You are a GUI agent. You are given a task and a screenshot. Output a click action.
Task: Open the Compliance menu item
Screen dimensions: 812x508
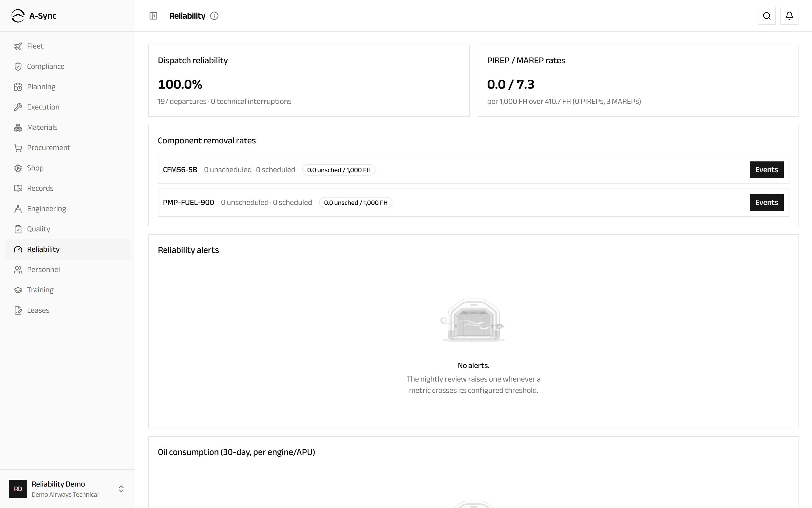pyautogui.click(x=67, y=67)
